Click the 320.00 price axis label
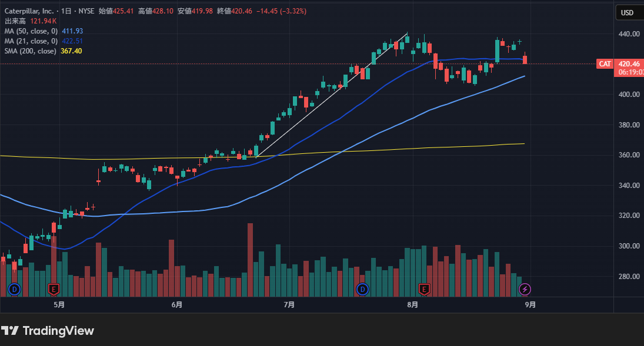644x346 pixels. coord(629,216)
